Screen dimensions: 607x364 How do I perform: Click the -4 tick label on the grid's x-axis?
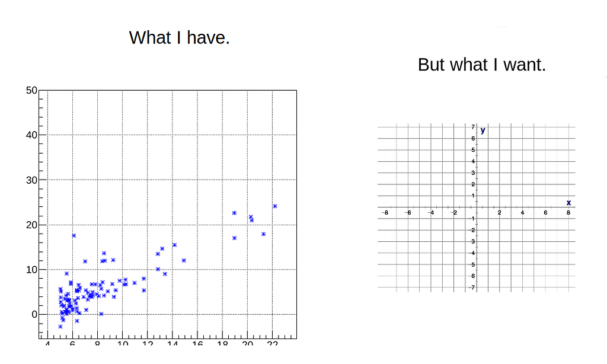point(431,212)
